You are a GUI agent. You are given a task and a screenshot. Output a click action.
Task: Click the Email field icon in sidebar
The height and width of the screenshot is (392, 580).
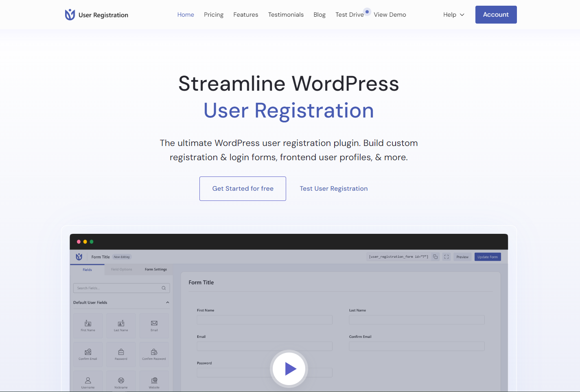click(154, 323)
